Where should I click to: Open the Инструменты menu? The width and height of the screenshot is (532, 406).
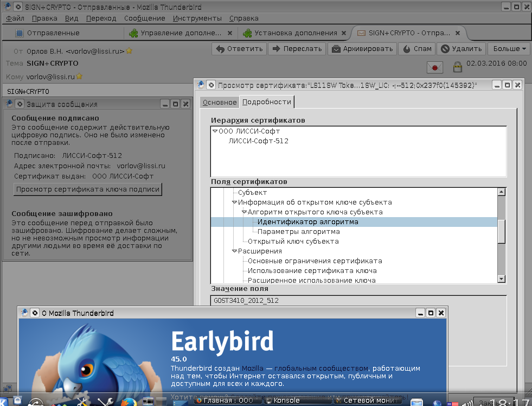(x=197, y=18)
